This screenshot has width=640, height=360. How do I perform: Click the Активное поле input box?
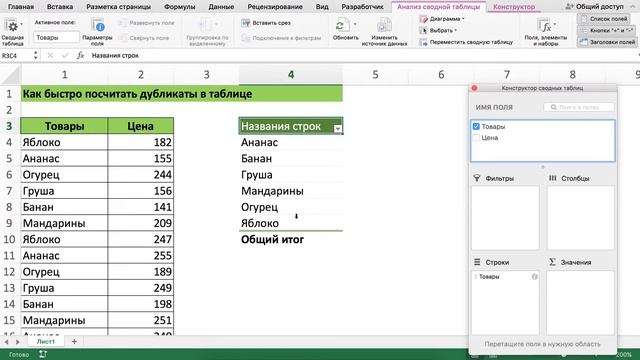[56, 37]
